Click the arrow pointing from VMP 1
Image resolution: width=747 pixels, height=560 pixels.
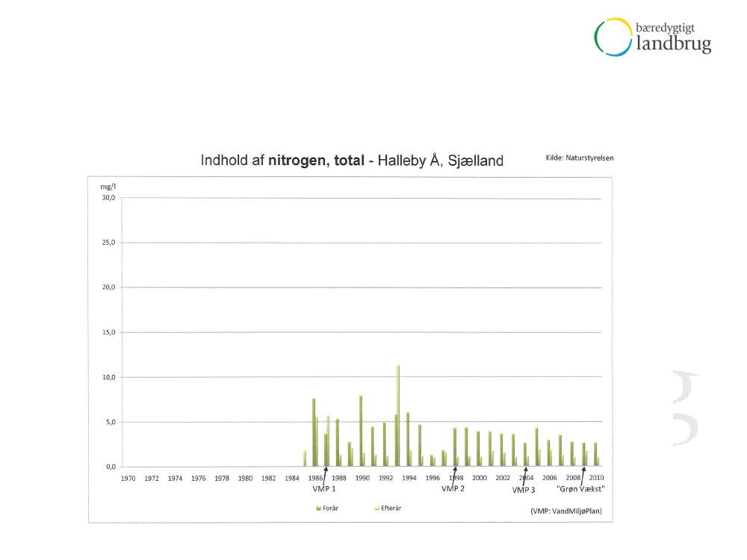(x=326, y=473)
